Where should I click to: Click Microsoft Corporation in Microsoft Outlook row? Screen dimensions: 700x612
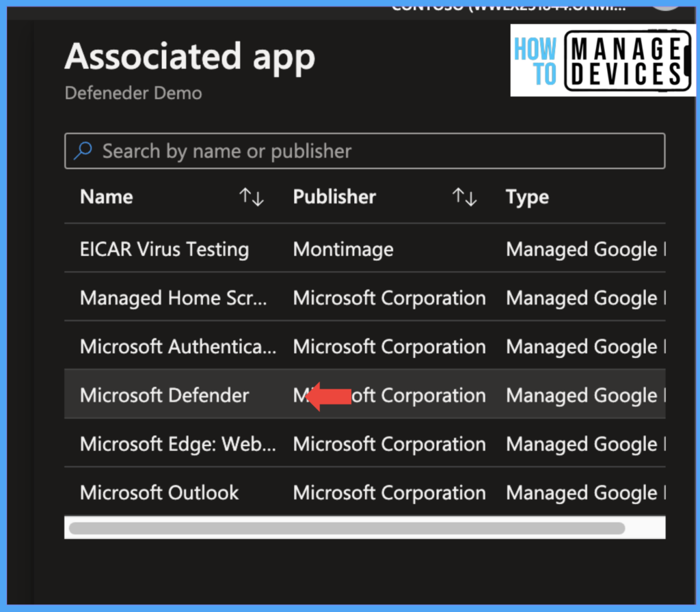(389, 492)
